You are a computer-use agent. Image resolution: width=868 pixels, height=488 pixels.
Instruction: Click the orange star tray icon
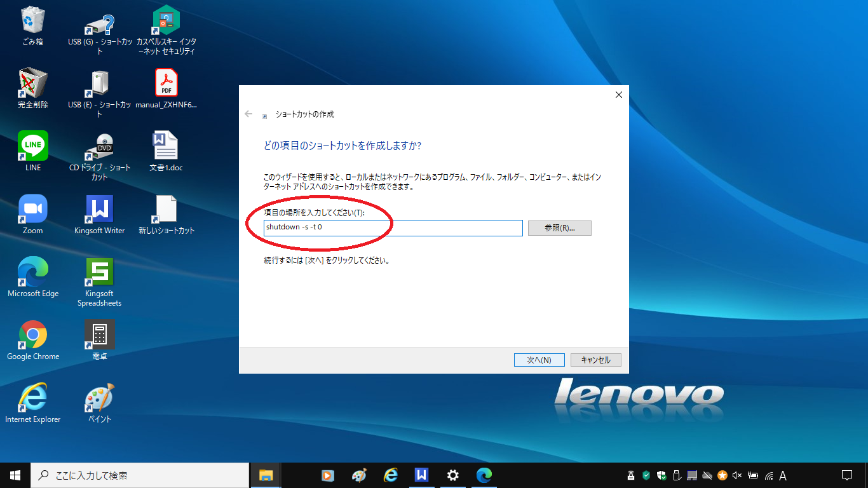coord(722,475)
